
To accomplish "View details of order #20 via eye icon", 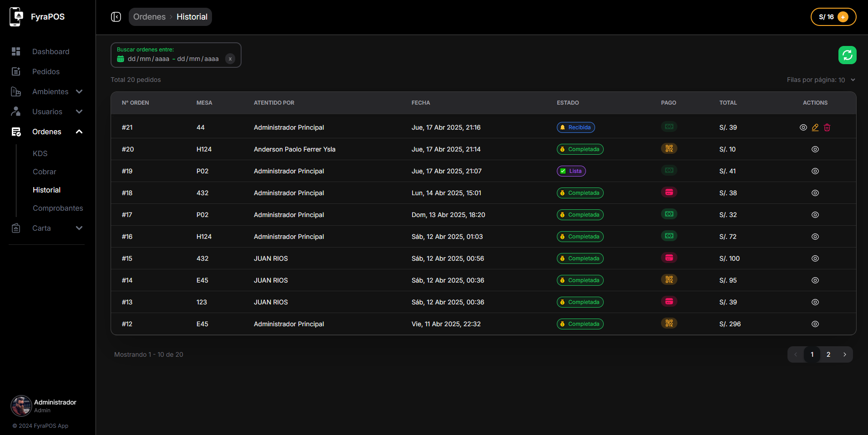I will pyautogui.click(x=815, y=149).
